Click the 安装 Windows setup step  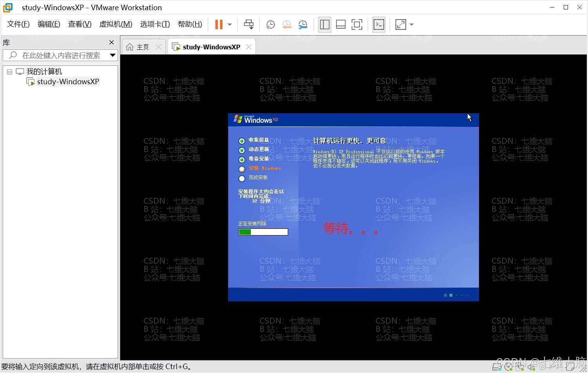coord(265,168)
